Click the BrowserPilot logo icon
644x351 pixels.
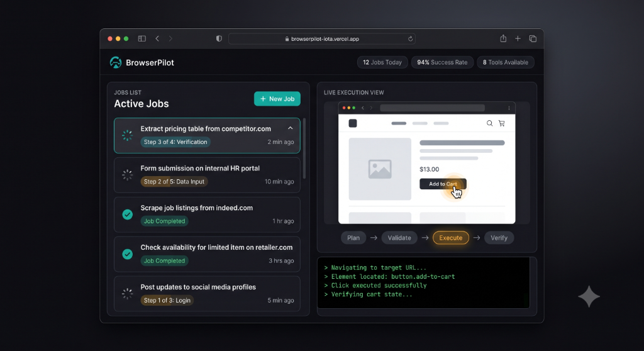tap(116, 62)
